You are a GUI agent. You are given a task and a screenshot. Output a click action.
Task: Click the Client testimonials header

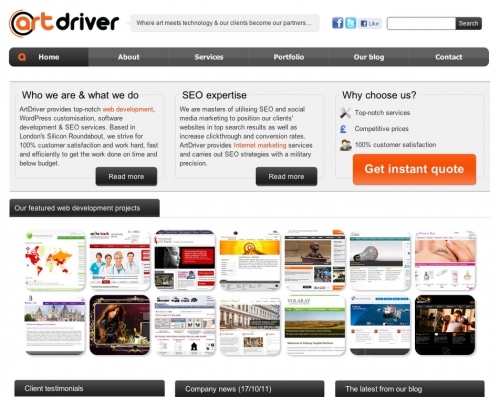(x=90, y=388)
